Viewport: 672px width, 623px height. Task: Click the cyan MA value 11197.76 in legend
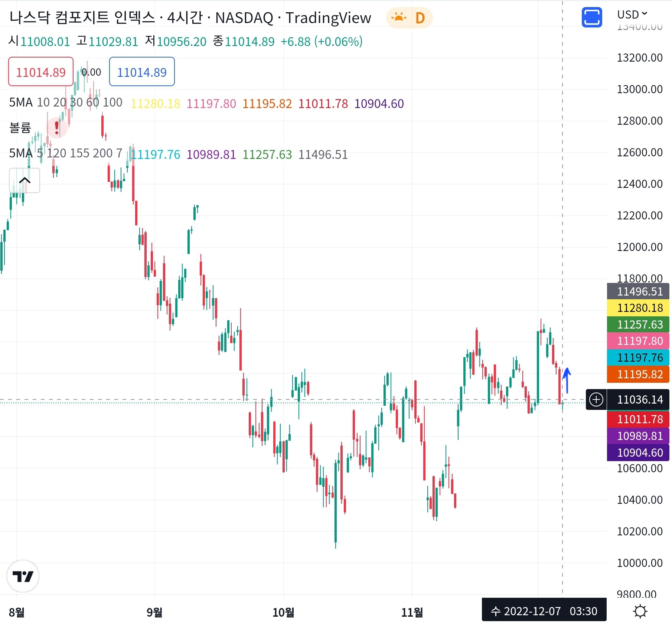tap(156, 154)
